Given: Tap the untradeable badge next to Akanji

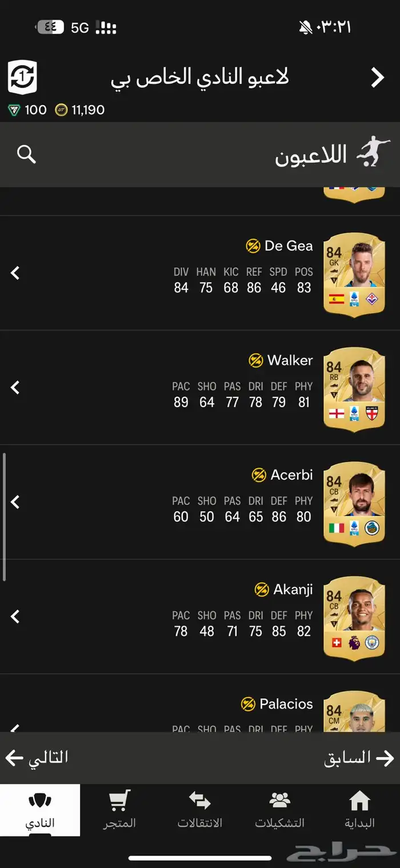Looking at the screenshot, I should pos(262,590).
